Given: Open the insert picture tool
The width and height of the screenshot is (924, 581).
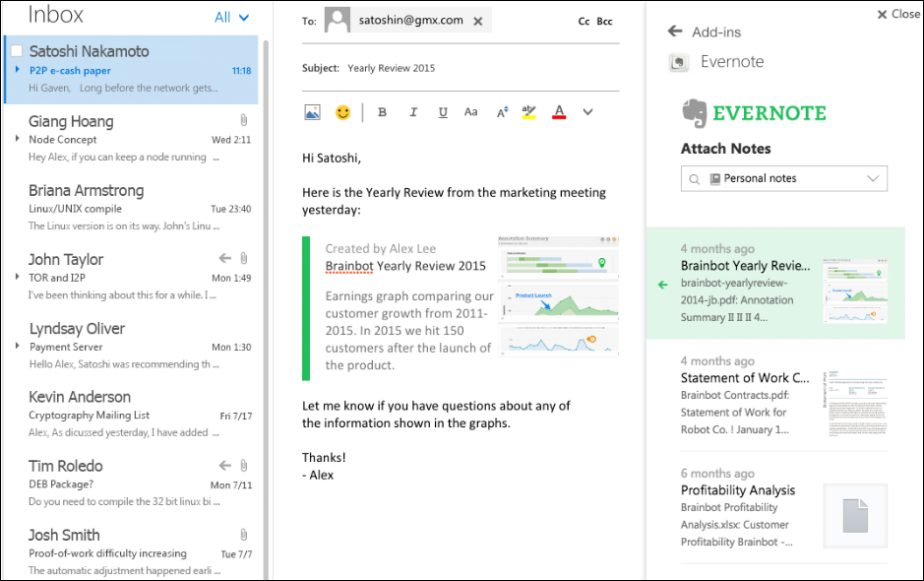Looking at the screenshot, I should coord(312,111).
